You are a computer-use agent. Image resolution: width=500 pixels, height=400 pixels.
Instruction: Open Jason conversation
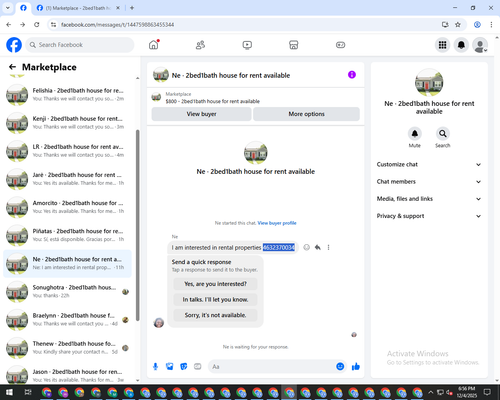click(x=67, y=374)
